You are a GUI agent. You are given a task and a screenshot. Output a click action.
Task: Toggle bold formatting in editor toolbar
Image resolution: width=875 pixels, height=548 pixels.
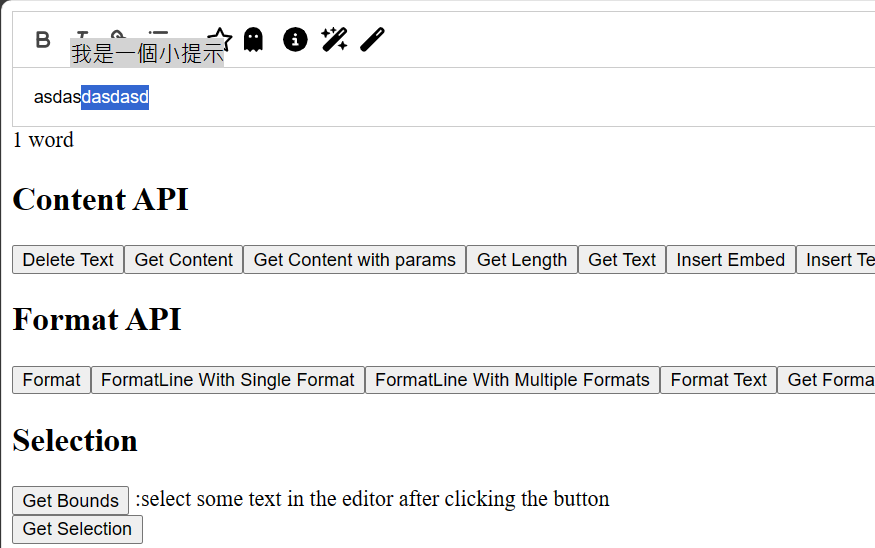click(43, 40)
